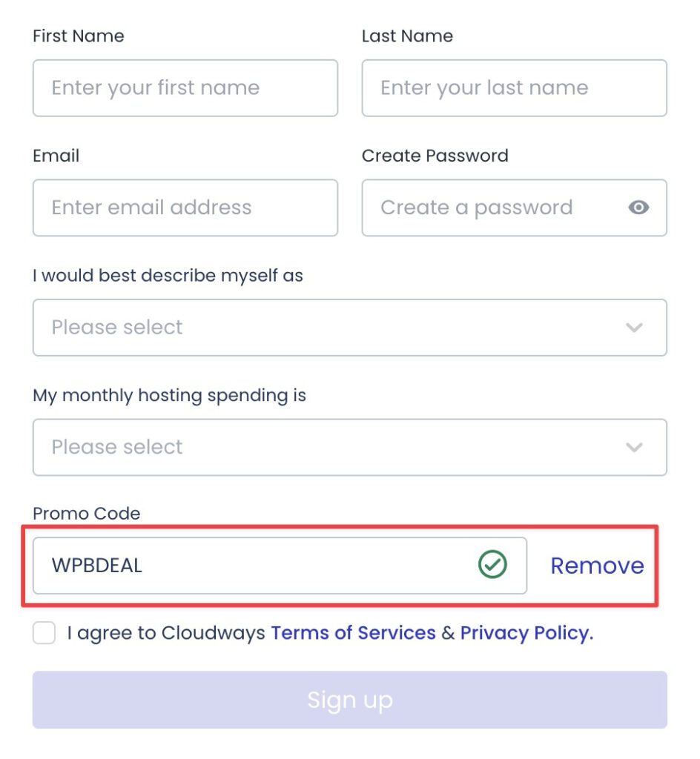The height and width of the screenshot is (759, 700).
Task: Tick the Cloudways agreement checkbox
Action: click(x=44, y=633)
